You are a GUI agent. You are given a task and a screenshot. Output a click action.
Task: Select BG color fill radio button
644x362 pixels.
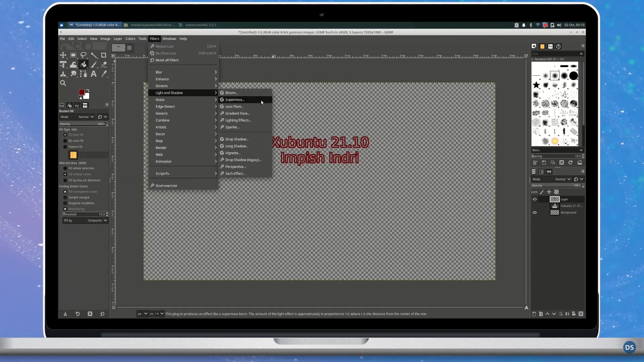[x=65, y=141]
